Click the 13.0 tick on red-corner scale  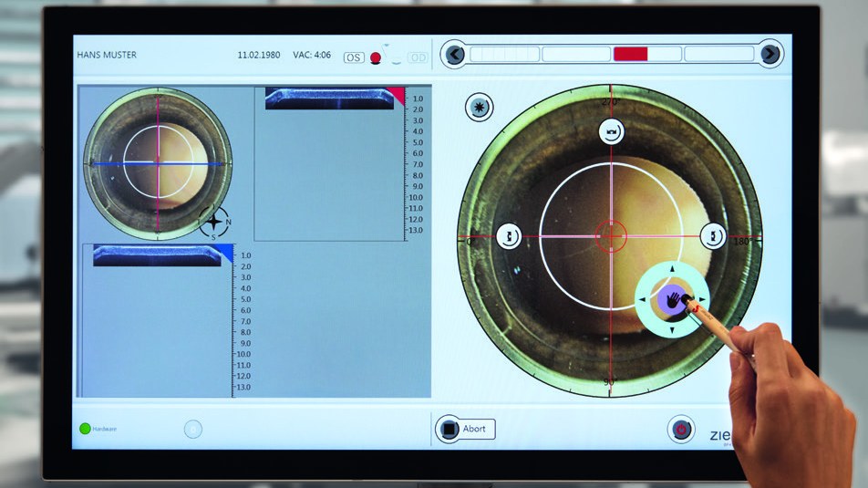(x=416, y=230)
